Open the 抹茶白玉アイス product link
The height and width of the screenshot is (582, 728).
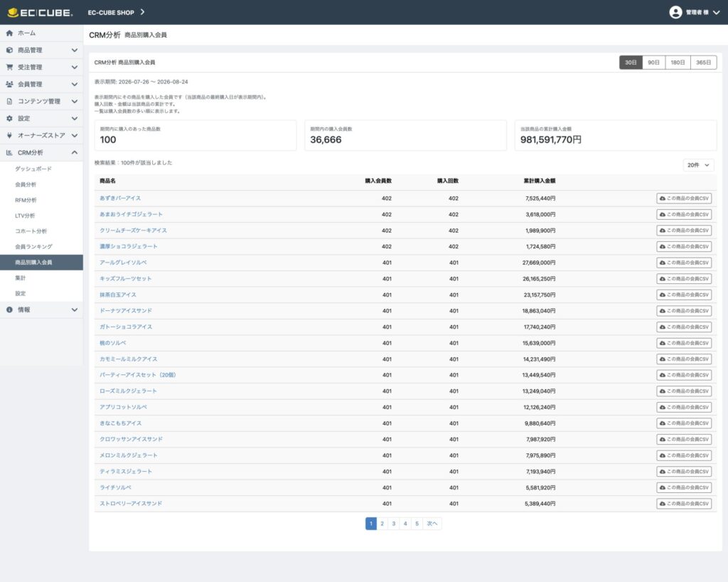point(117,295)
